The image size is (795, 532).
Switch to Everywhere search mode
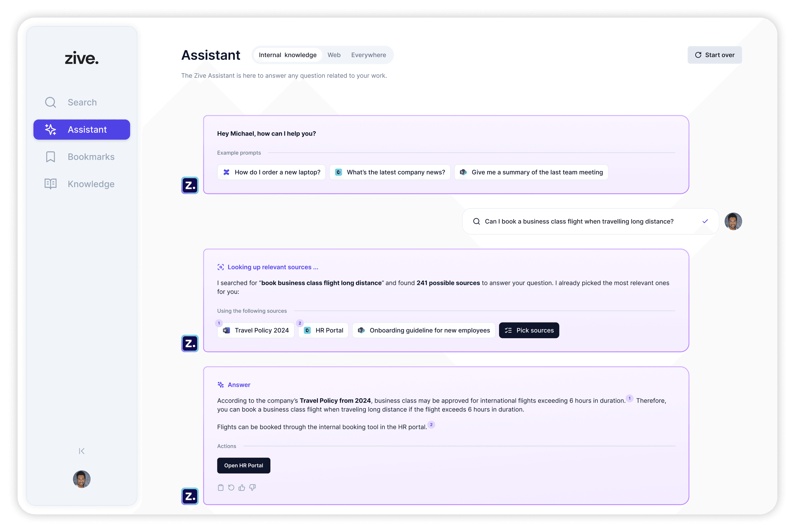point(369,55)
